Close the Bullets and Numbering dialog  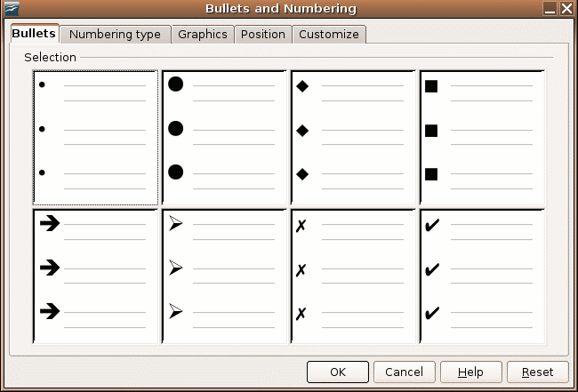pos(566,9)
